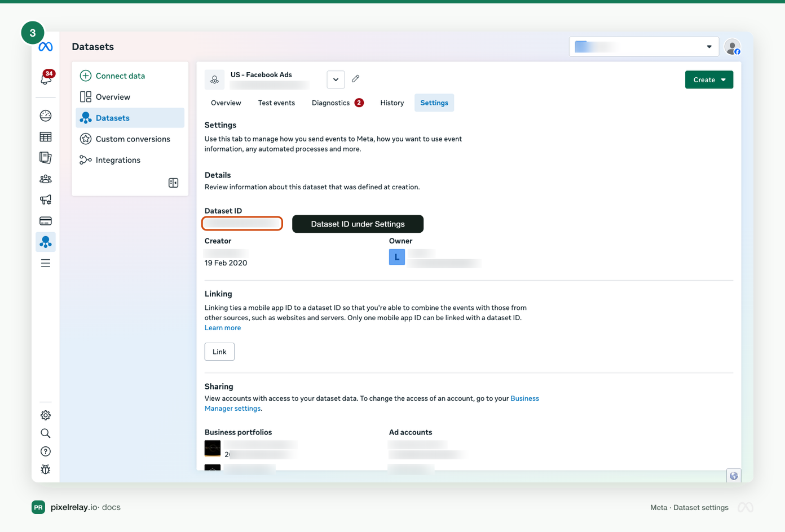
Task: Open the table grid icon in sidebar
Action: pos(46,137)
